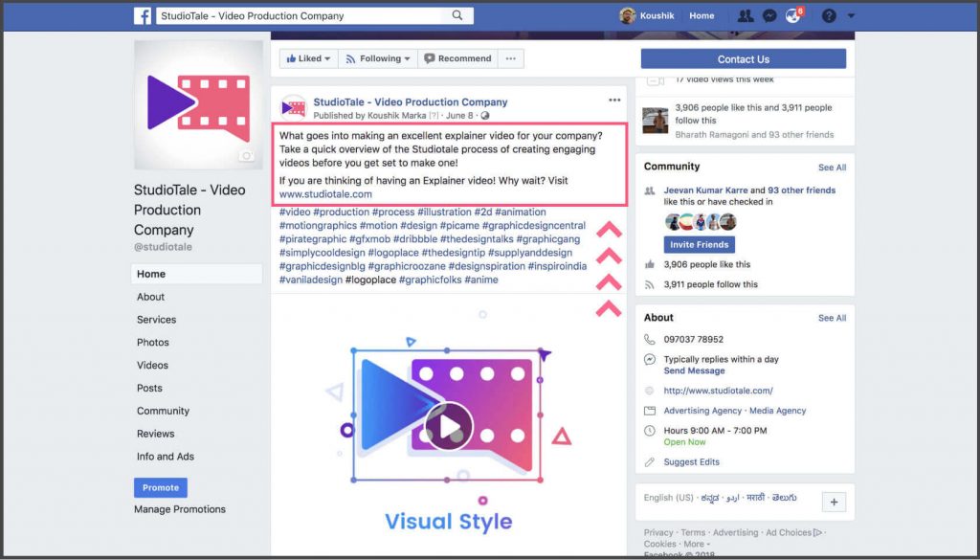
Task: Open the Following dropdown
Action: (378, 58)
